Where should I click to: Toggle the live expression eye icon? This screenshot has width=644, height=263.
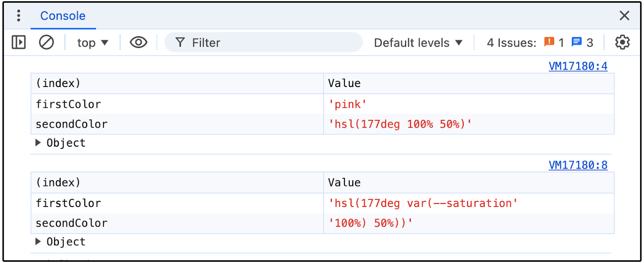click(138, 42)
